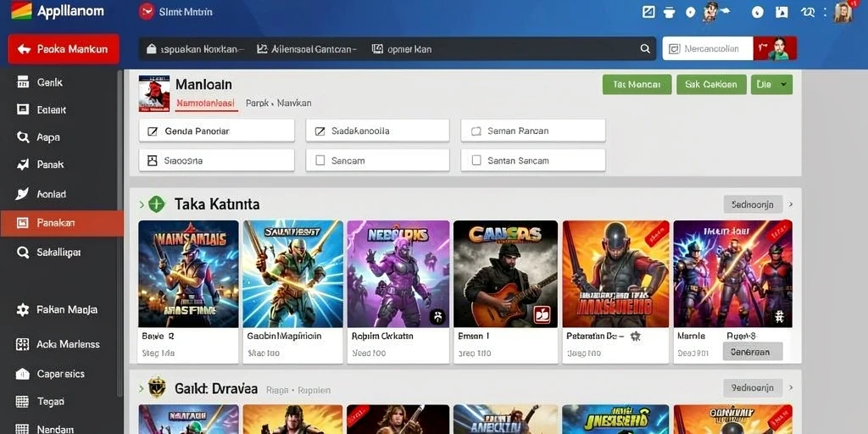Click the home icon in the search bar
The image size is (868, 434).
151,48
